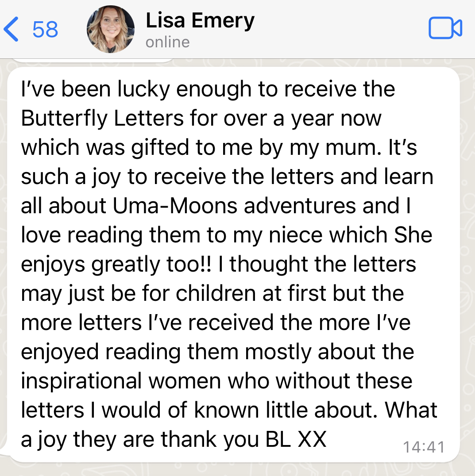Viewport: 475px width, 476px height.
Task: Tap the back chevron arrow
Action: click(x=11, y=29)
